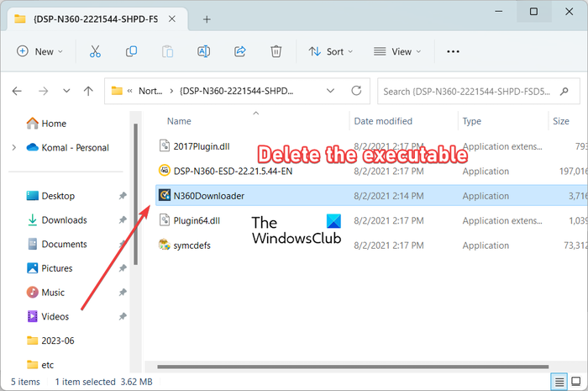The height and width of the screenshot is (391, 588).
Task: Unpin Videos from quick access
Action: coord(123,316)
